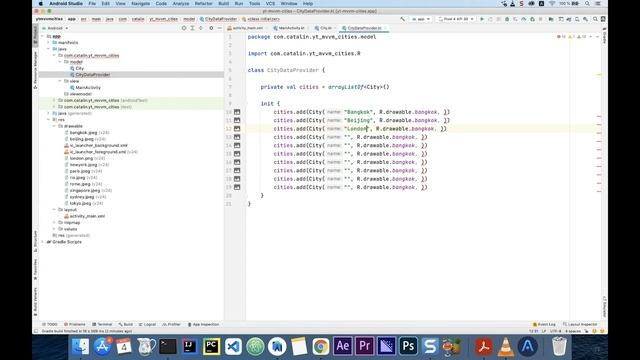Expand the values folder
The image size is (640, 360).
pyautogui.click(x=54, y=229)
